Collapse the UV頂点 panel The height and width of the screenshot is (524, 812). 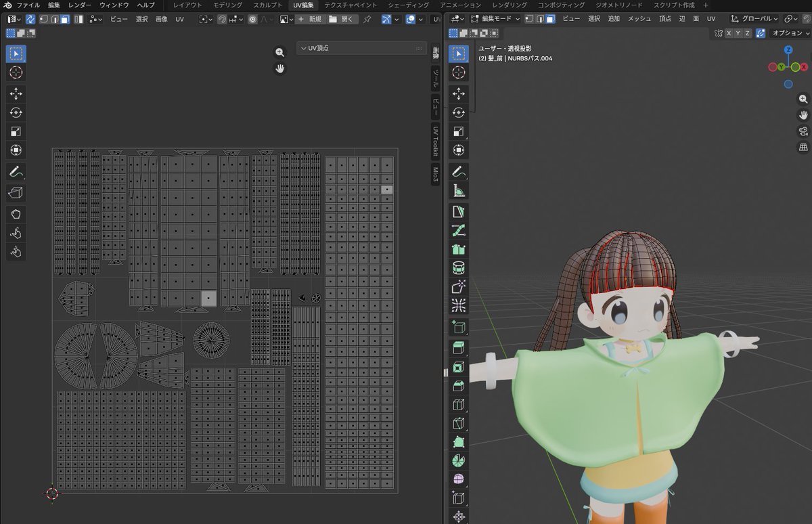click(x=303, y=48)
